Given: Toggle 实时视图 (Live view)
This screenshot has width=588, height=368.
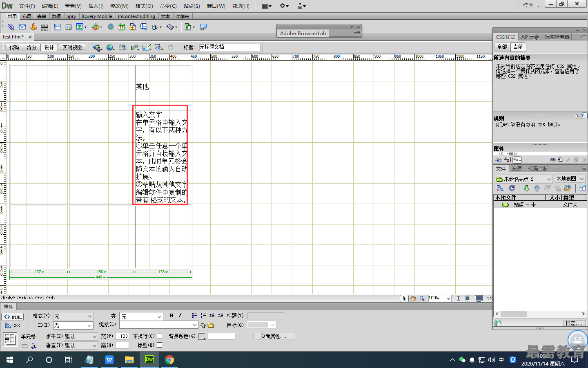Looking at the screenshot, I should click(72, 47).
